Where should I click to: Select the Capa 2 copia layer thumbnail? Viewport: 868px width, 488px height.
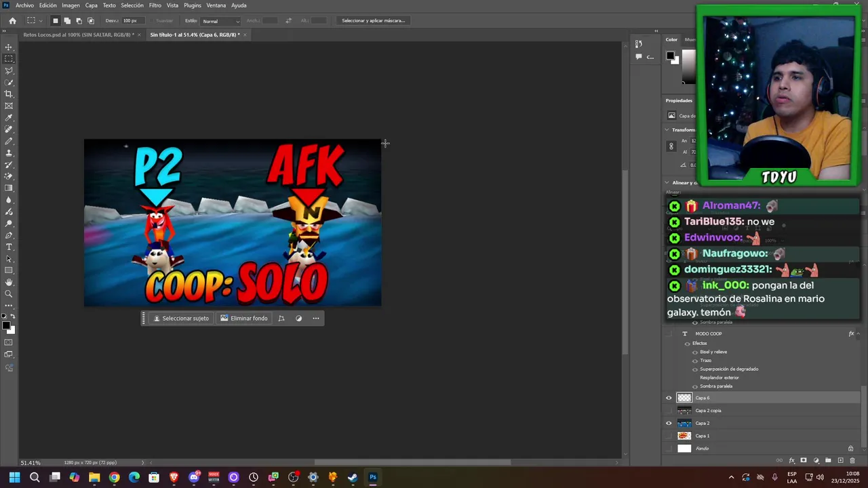pos(684,411)
